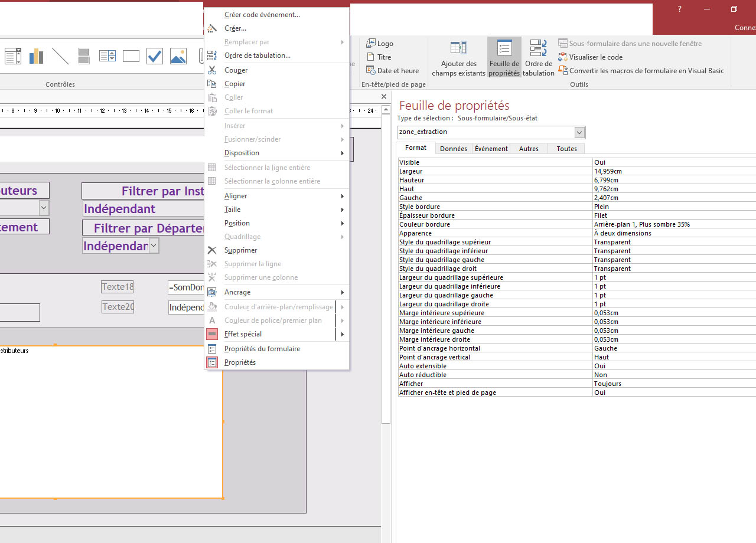Screen dimensions: 756x543
Task: Select the Rectangle control tool
Action: [131, 56]
